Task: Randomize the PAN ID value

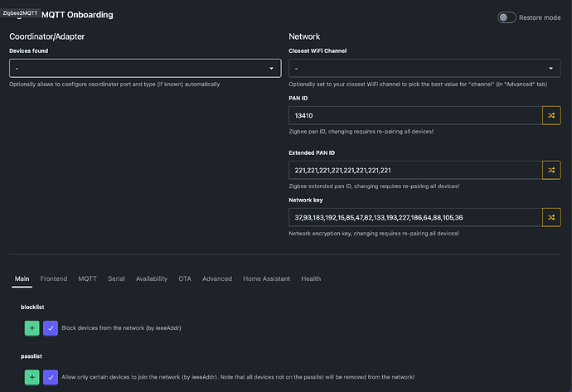Action: (x=551, y=115)
